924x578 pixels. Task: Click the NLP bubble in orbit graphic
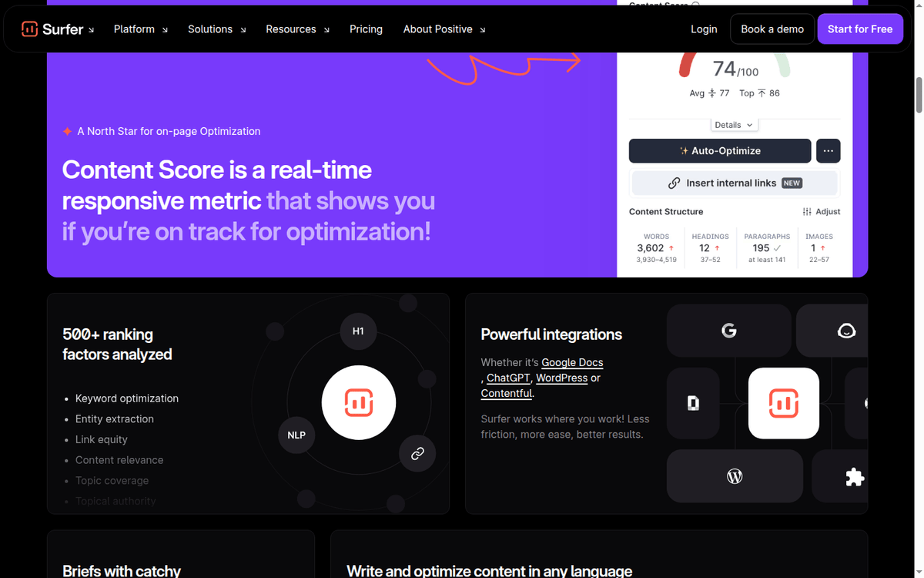[x=296, y=435]
